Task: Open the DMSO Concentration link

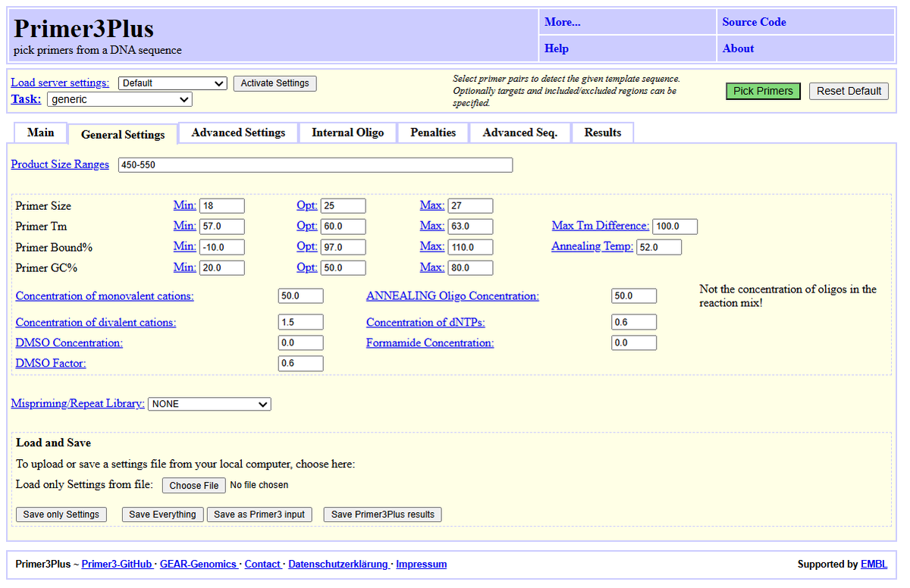Action: click(x=69, y=343)
